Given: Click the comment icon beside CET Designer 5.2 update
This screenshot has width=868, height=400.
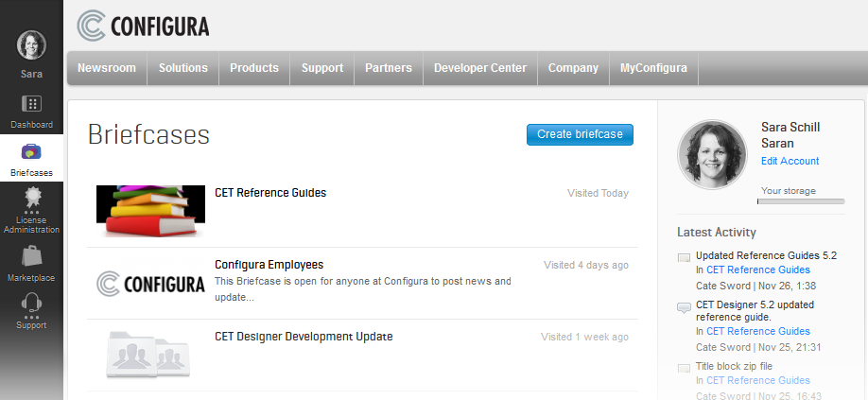Looking at the screenshot, I should [x=684, y=307].
